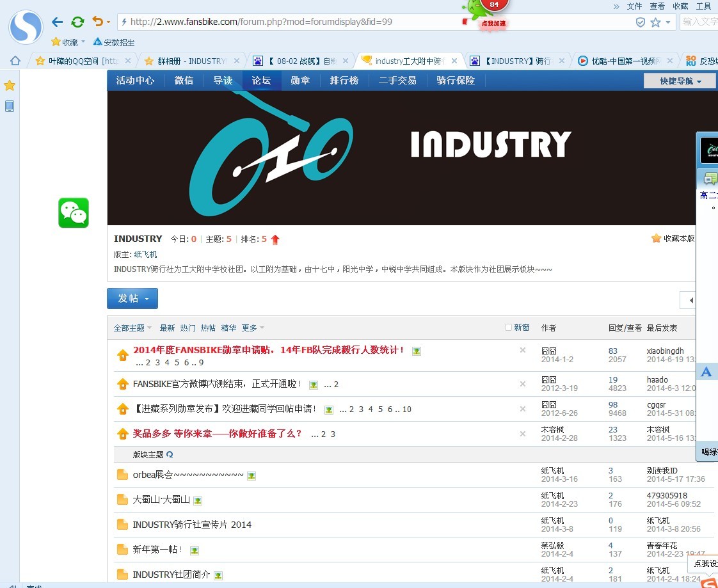Open favorites star in left sidebar
The height and width of the screenshot is (588, 718).
click(x=10, y=85)
